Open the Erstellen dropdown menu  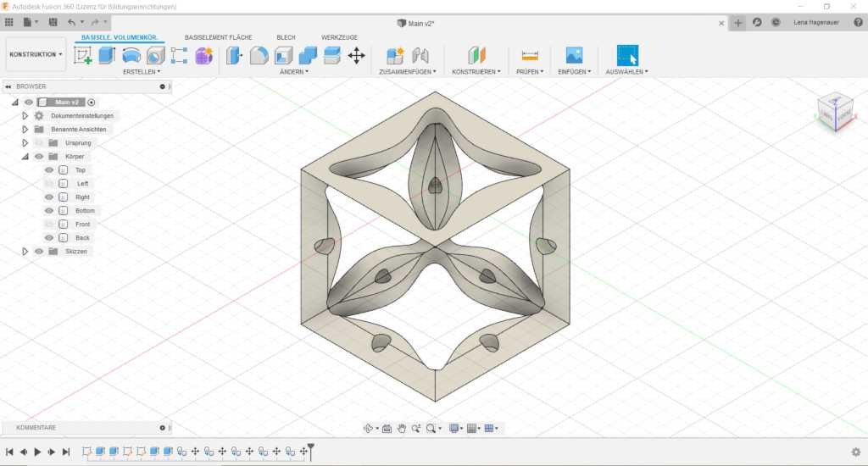pos(142,71)
